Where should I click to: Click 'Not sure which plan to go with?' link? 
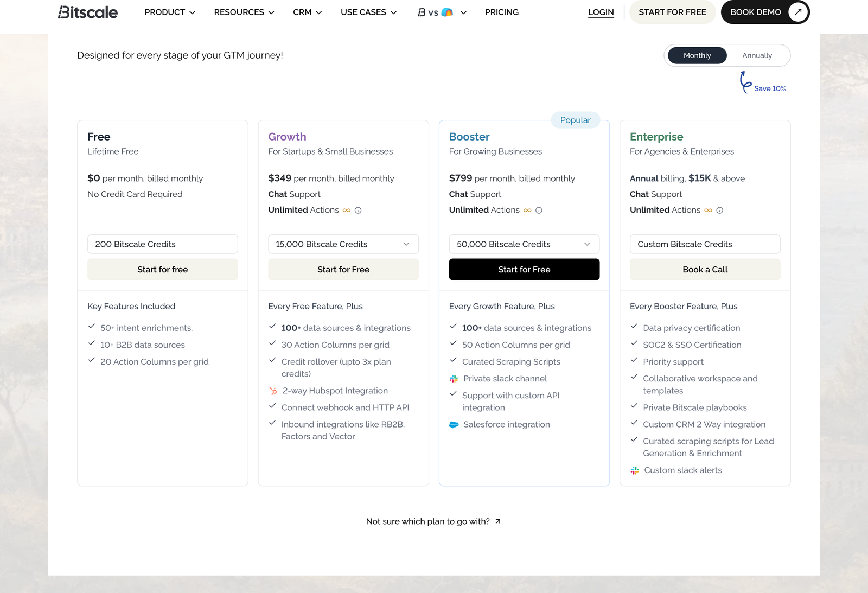[x=433, y=521]
